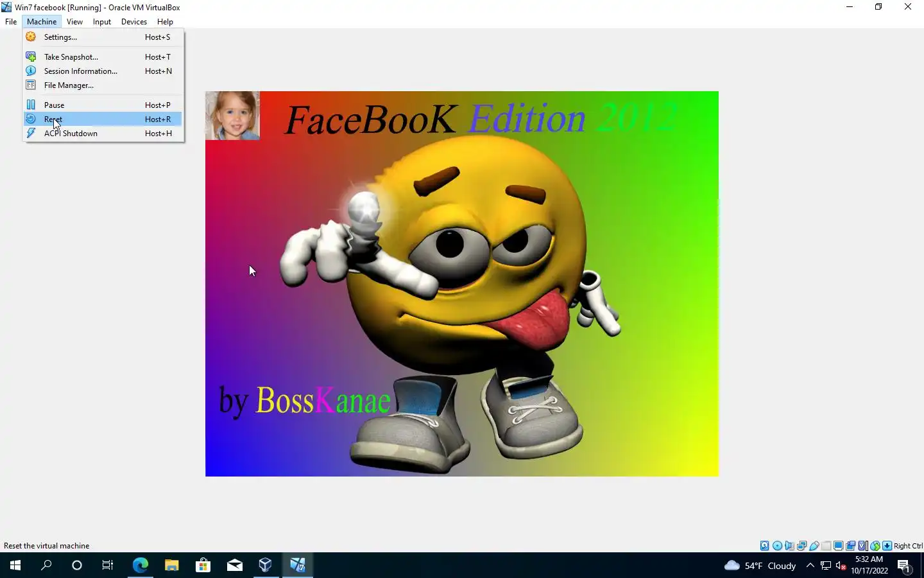Click the display indicator icon
Viewport: 924px width, 578px height.
coord(838,546)
